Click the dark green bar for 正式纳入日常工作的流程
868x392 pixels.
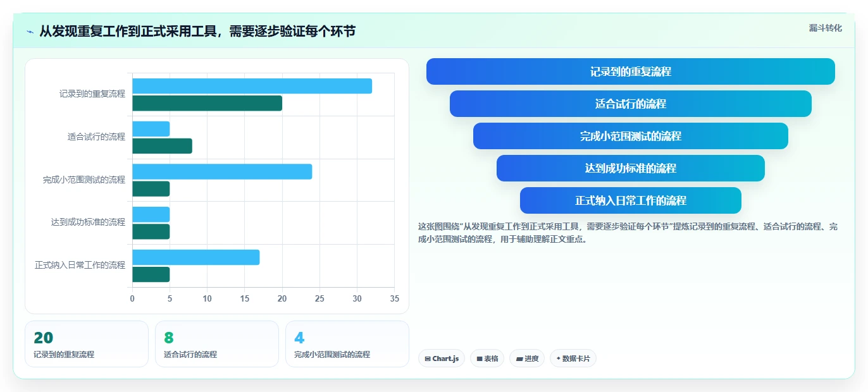pyautogui.click(x=151, y=274)
